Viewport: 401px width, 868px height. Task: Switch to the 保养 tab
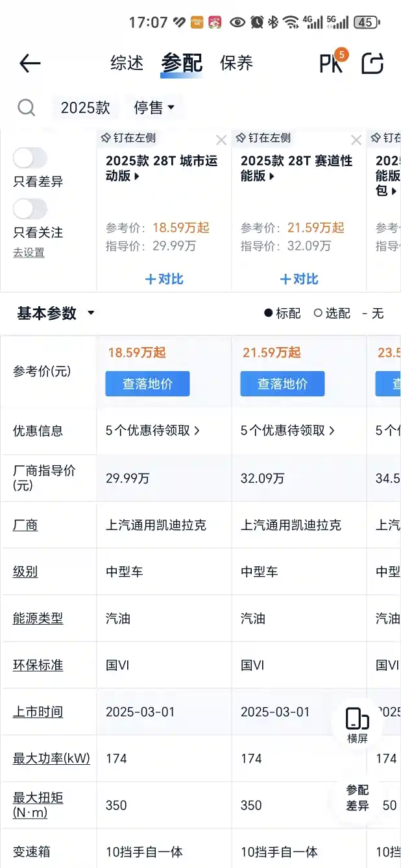[236, 63]
